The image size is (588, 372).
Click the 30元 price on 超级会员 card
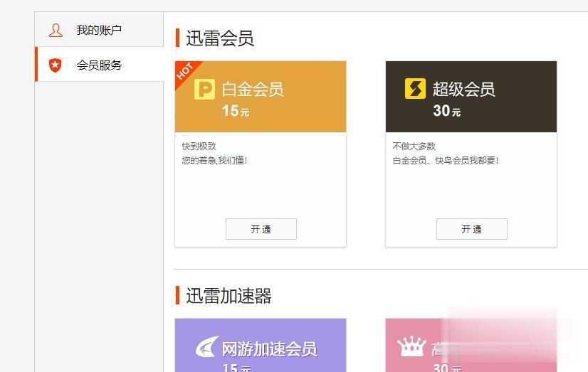pyautogui.click(x=446, y=111)
